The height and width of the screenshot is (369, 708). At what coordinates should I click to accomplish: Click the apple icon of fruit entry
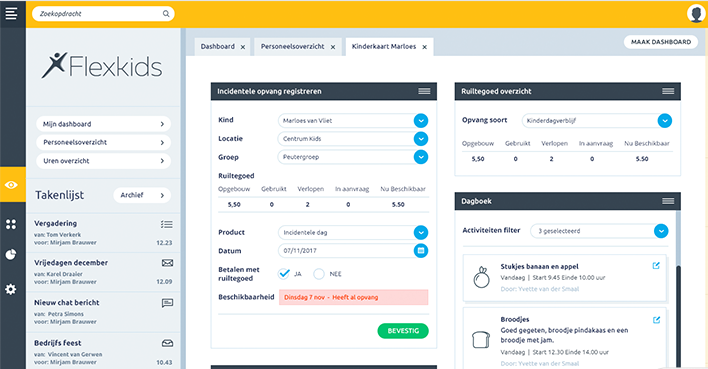tap(481, 277)
